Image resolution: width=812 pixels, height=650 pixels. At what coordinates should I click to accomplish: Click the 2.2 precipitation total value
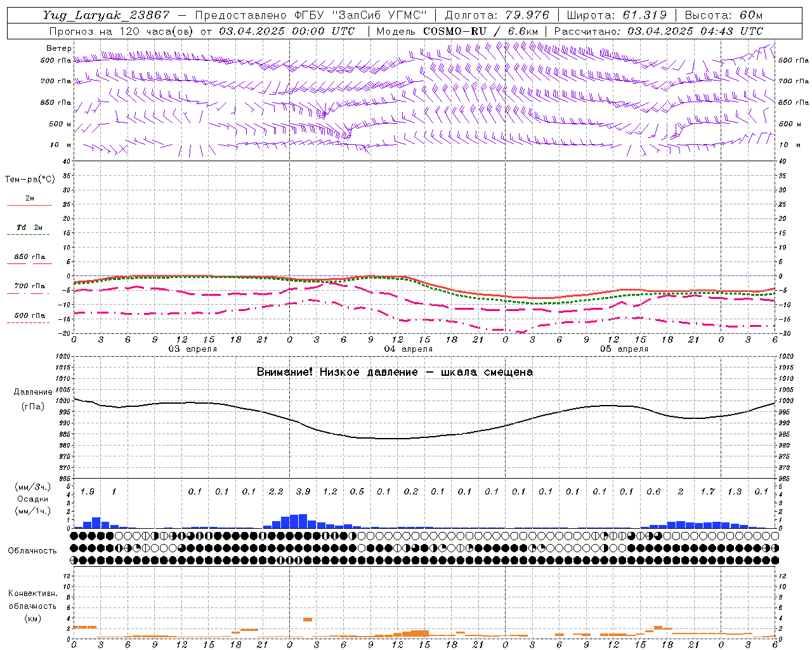point(276,492)
